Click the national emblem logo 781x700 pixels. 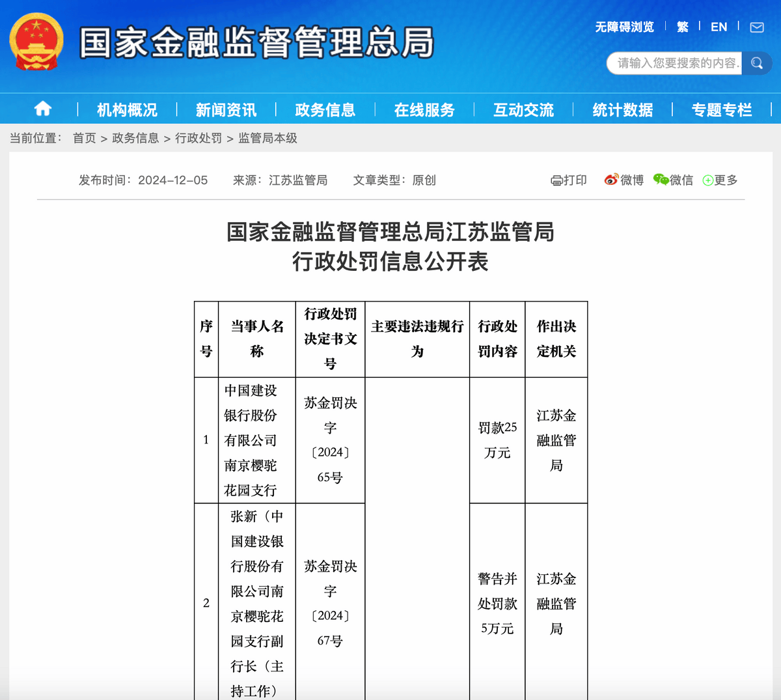click(x=36, y=42)
